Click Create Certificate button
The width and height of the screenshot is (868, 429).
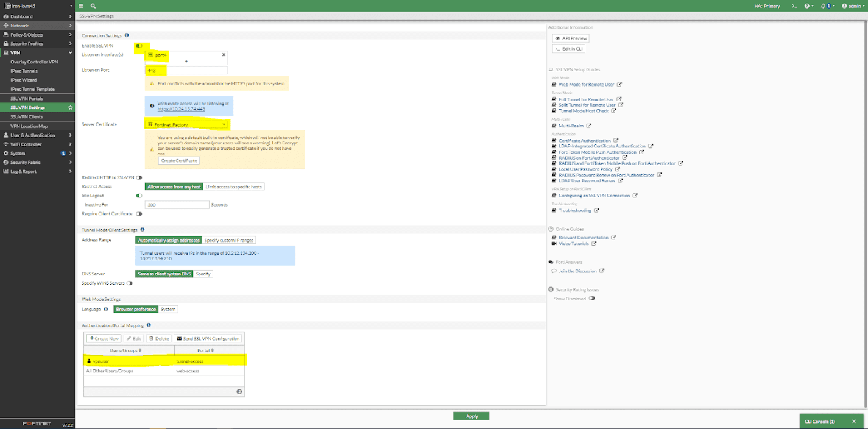(x=179, y=161)
